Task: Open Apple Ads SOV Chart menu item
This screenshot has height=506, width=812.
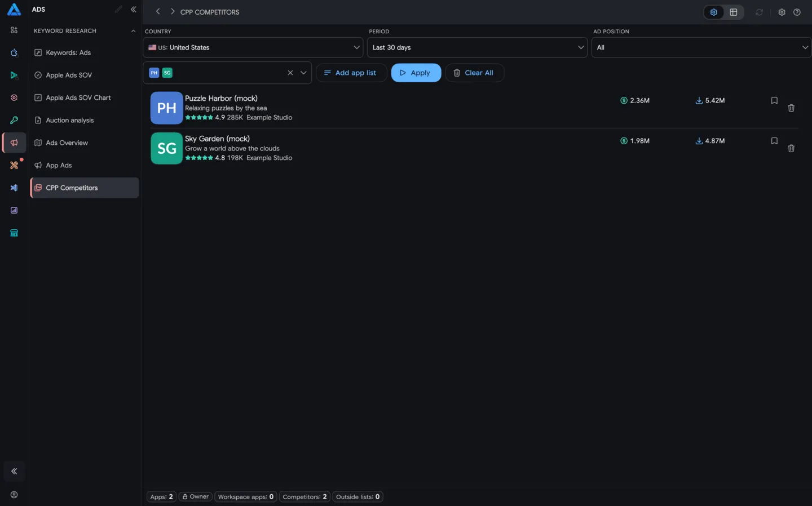Action: [84, 97]
